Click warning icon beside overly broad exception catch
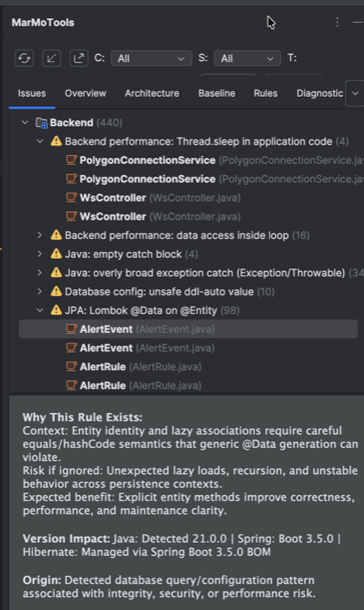Image resolution: width=364 pixels, height=610 pixels. tap(57, 273)
